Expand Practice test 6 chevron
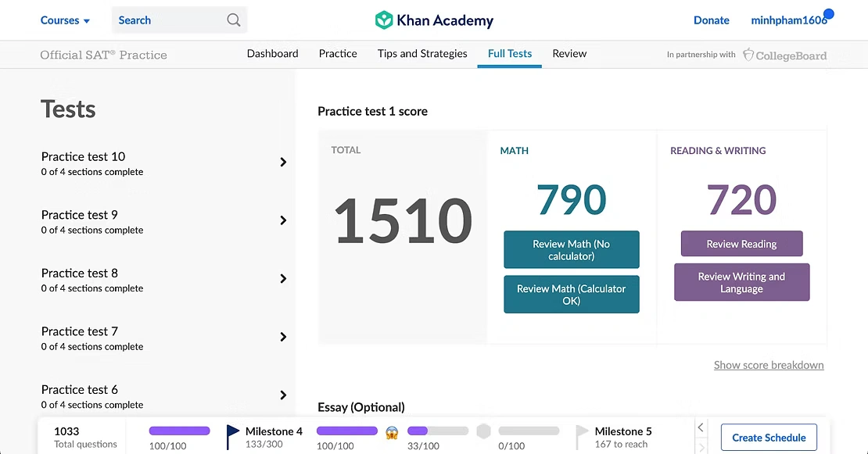 pyautogui.click(x=283, y=395)
